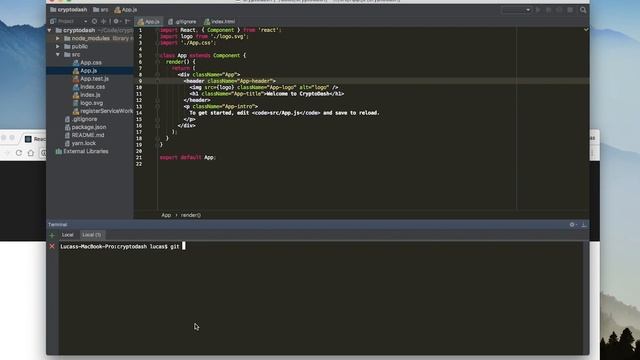Click the App breadcrumb below editor
Screen dimensions: 640x360
click(166, 215)
